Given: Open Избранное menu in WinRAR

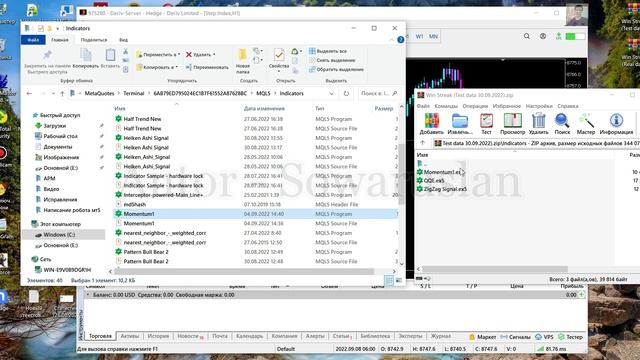Looking at the screenshot, I should (x=507, y=106).
